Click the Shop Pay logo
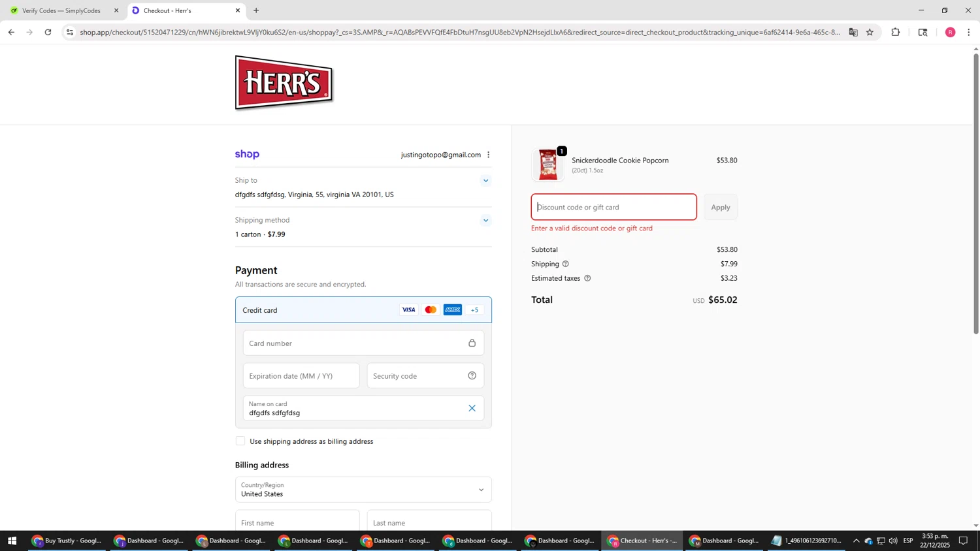Image resolution: width=980 pixels, height=551 pixels. [x=247, y=155]
